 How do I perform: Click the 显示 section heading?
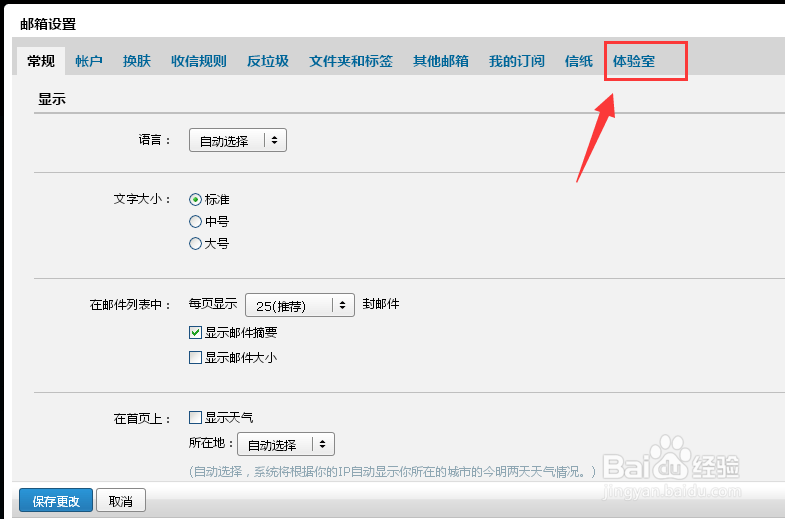52,99
